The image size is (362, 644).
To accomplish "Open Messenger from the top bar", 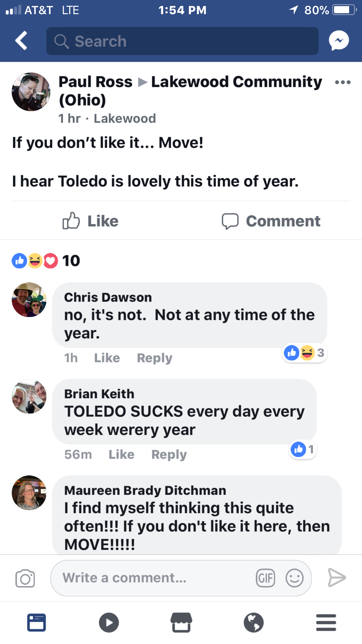I will [x=339, y=41].
